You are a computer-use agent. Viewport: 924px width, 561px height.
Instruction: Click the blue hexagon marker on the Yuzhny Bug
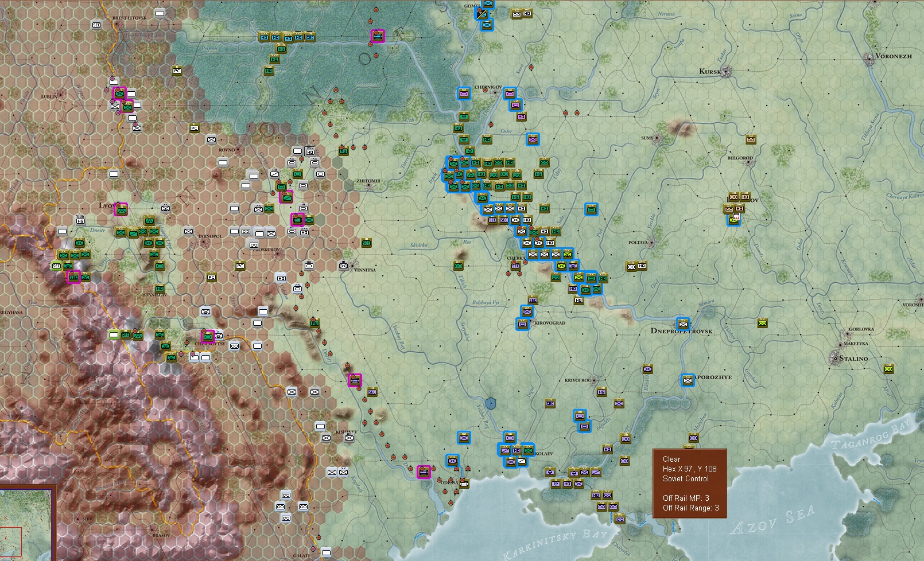(490, 403)
